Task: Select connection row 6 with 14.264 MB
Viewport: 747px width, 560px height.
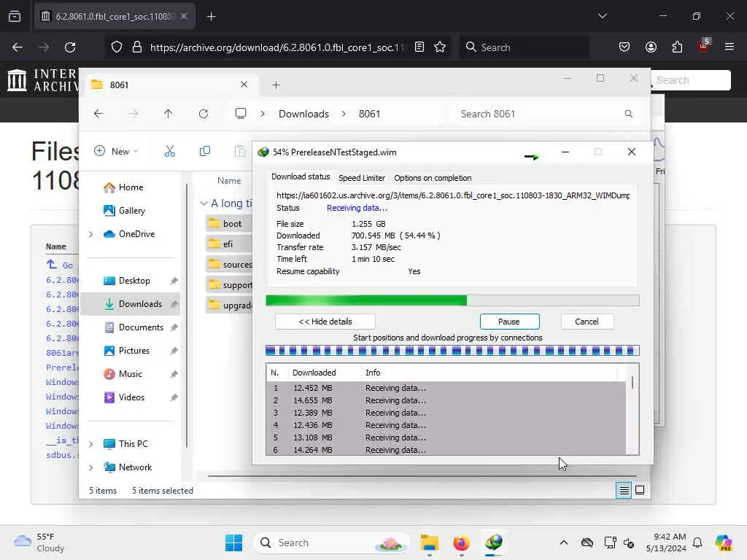Action: pyautogui.click(x=446, y=449)
